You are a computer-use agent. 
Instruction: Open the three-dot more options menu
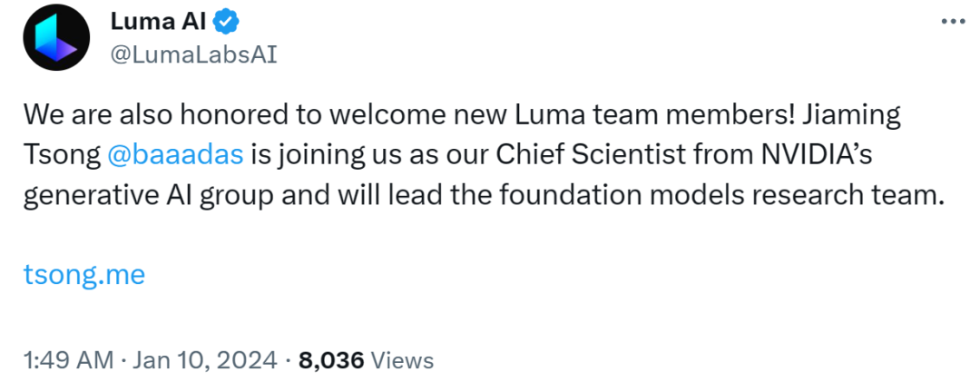pyautogui.click(x=953, y=21)
